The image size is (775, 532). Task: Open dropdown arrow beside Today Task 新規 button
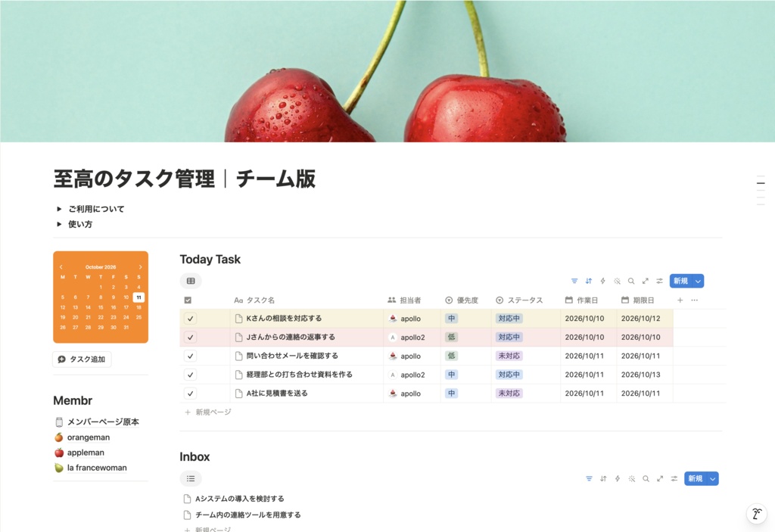[x=698, y=281]
